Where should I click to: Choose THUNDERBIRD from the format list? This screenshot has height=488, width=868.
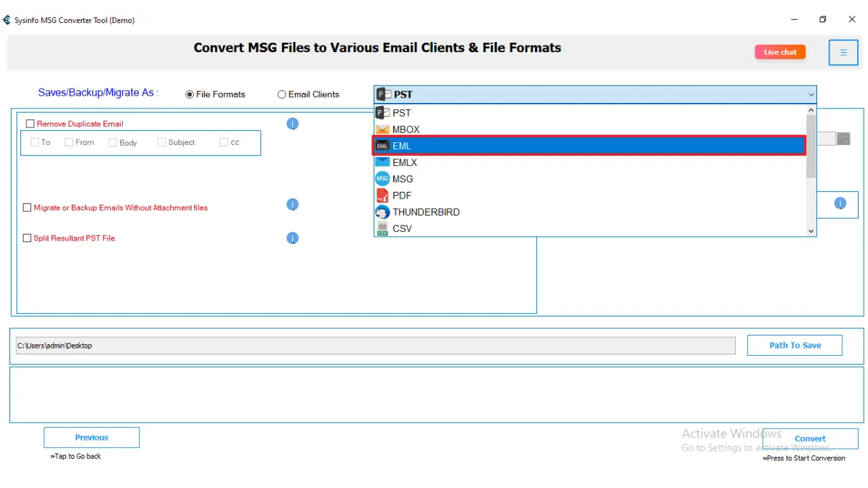tap(590, 212)
